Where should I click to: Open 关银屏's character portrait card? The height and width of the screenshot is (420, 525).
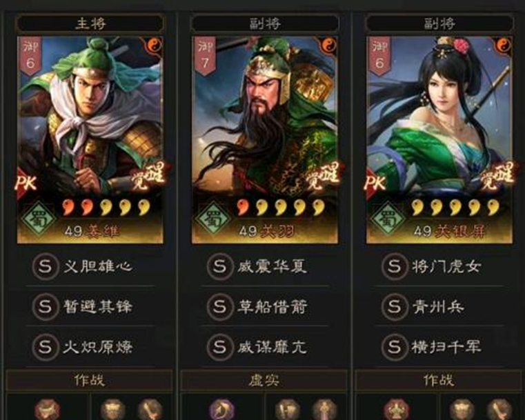439,140
